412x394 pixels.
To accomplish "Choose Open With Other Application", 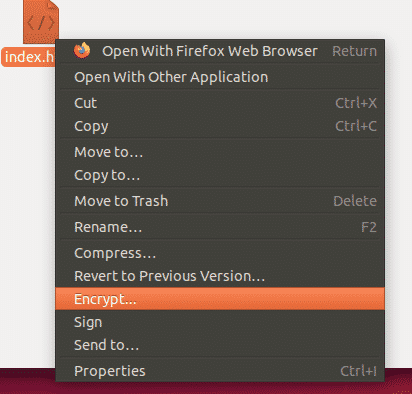I will (x=220, y=77).
